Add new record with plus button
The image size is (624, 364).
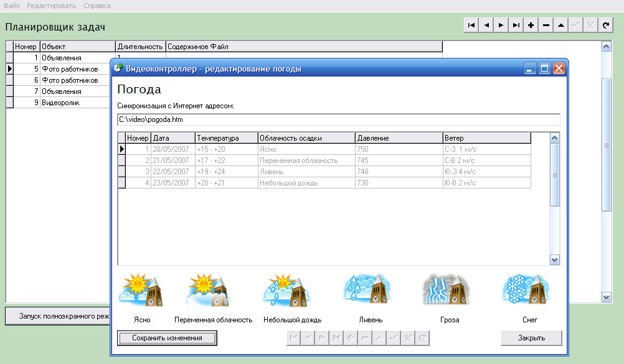531,26
